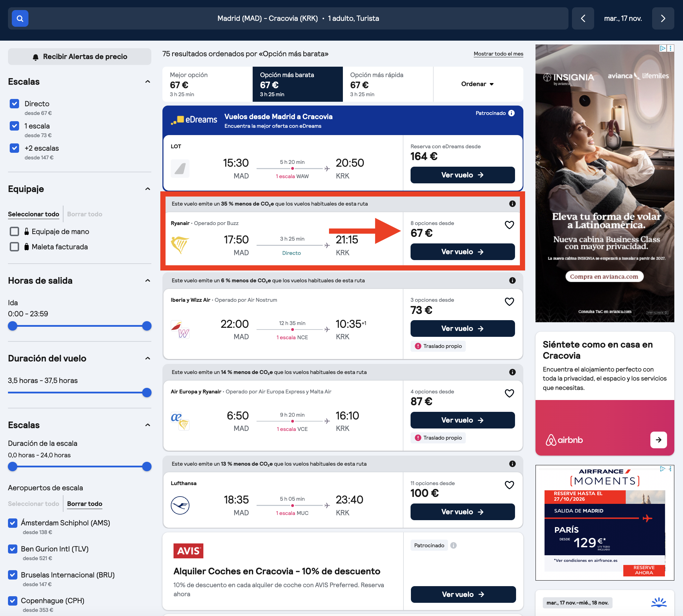Click Ver vuelo for the 87 € flight
The height and width of the screenshot is (616, 683).
pos(463,420)
